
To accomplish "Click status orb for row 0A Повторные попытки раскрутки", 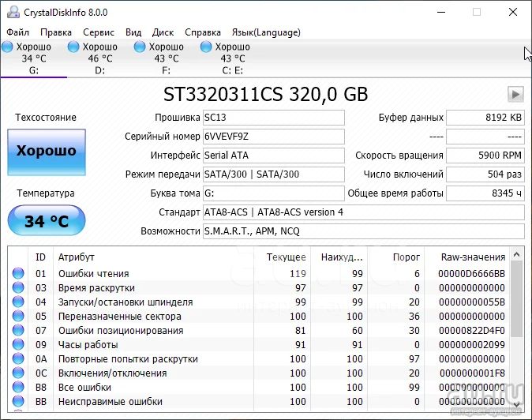I will point(18,358).
